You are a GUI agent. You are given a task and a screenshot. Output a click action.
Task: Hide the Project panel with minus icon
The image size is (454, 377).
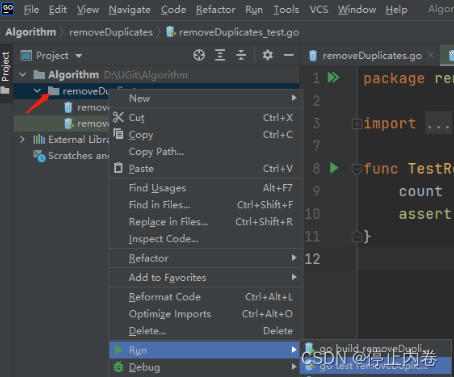(x=289, y=55)
